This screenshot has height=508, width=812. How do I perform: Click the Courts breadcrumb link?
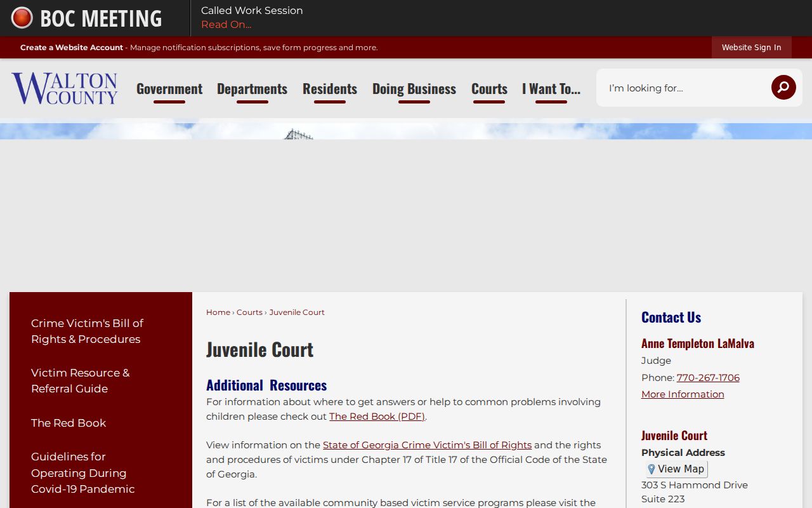tap(249, 312)
